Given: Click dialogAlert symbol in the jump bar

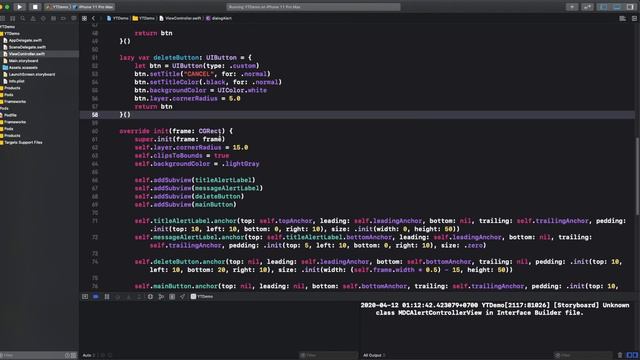Looking at the screenshot, I should tap(219, 18).
